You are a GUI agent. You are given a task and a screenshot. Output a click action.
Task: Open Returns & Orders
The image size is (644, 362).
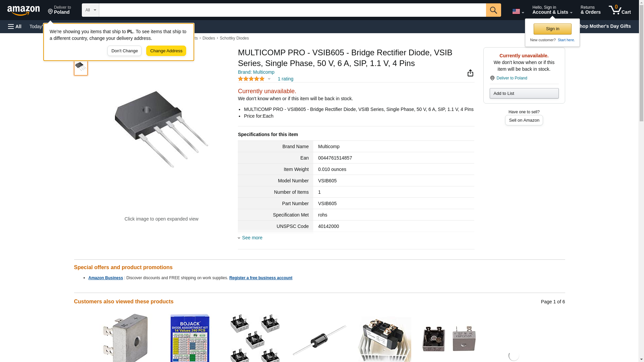click(590, 10)
